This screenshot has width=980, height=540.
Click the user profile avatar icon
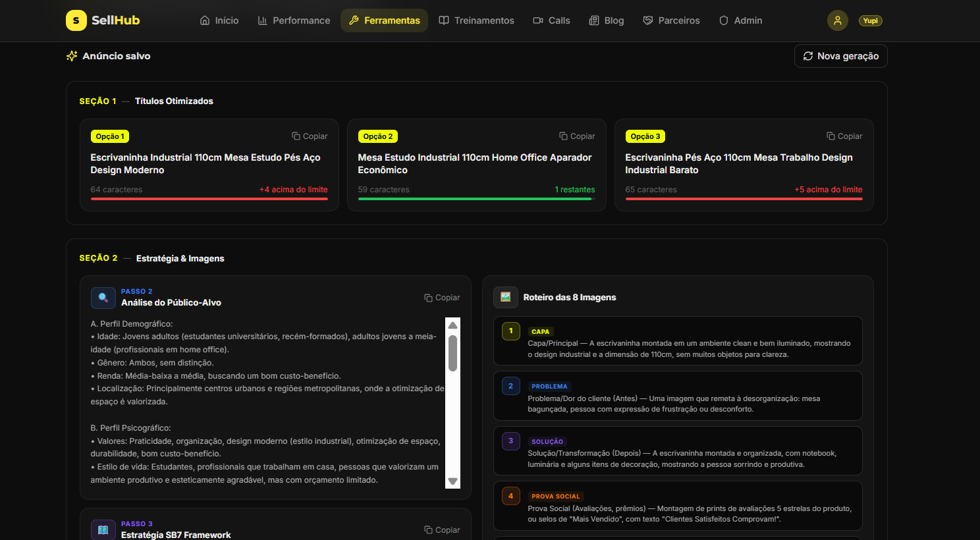click(x=838, y=20)
